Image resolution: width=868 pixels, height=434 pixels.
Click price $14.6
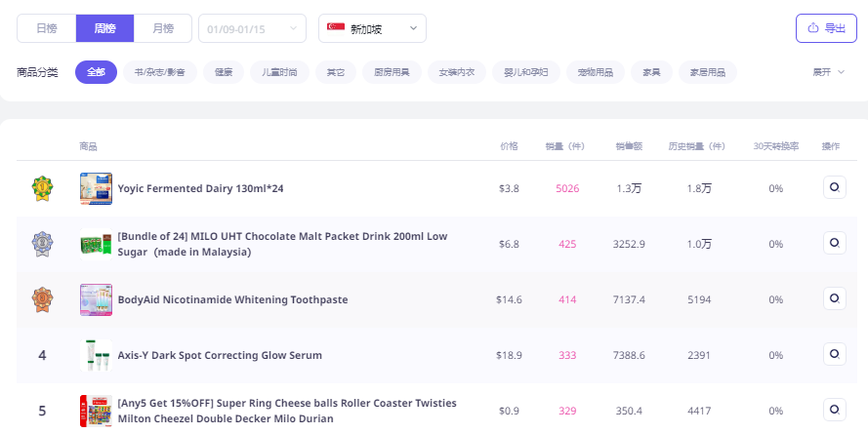pos(509,299)
